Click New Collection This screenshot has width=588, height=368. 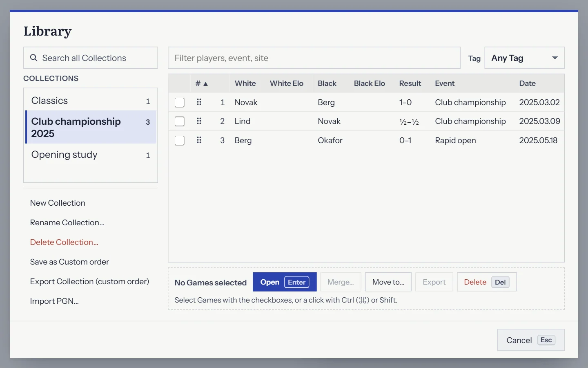58,203
